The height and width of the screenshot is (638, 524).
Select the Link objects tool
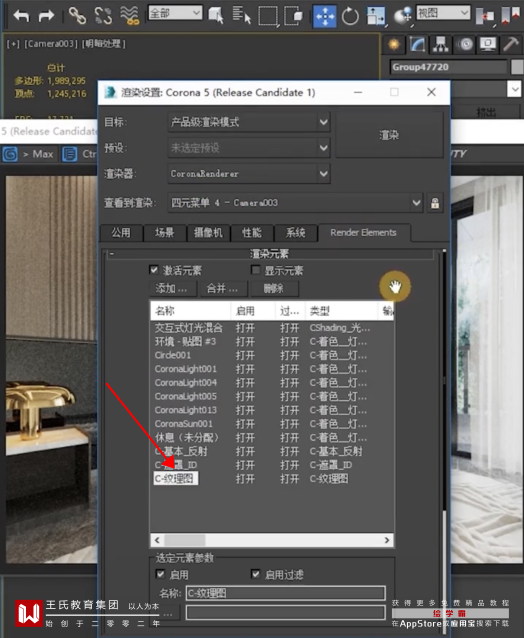click(77, 16)
